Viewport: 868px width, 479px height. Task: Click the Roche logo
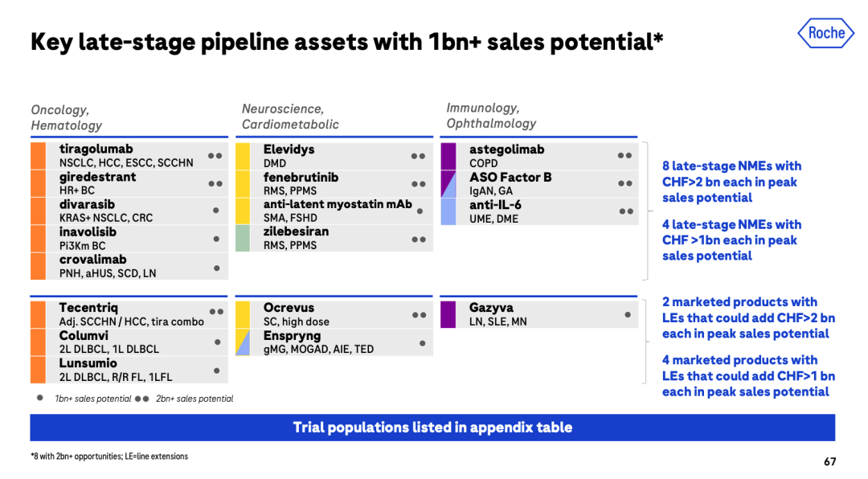(x=826, y=33)
